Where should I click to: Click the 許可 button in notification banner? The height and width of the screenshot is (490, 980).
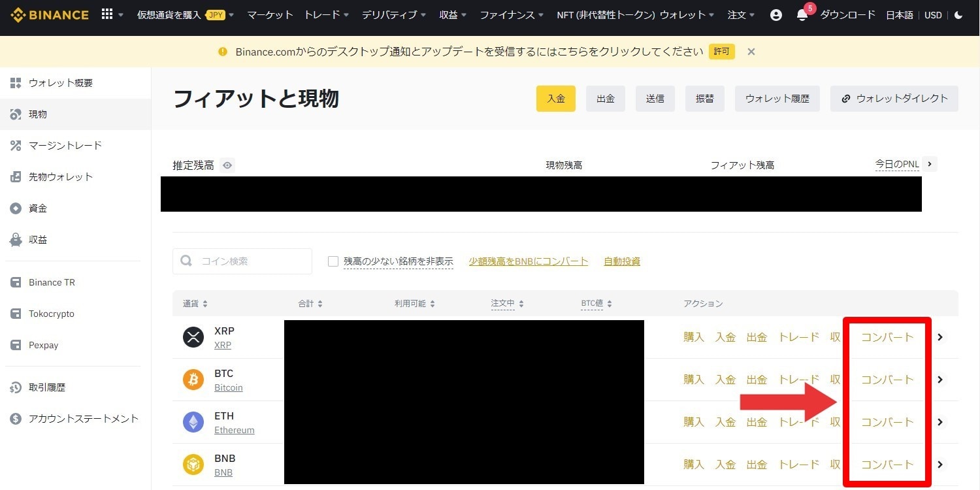(722, 52)
